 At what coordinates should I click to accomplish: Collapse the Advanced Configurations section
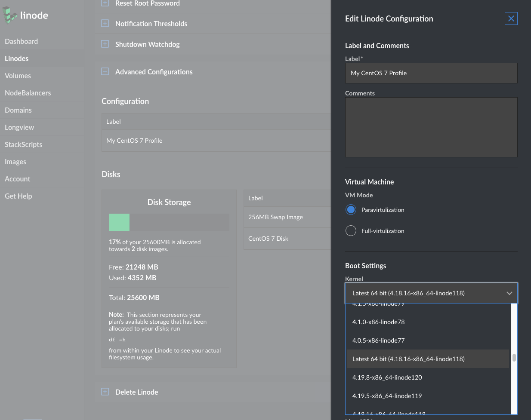point(105,71)
